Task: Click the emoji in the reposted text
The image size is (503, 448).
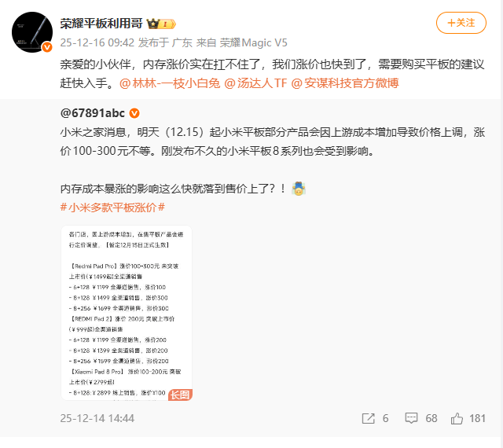Action: coord(299,189)
